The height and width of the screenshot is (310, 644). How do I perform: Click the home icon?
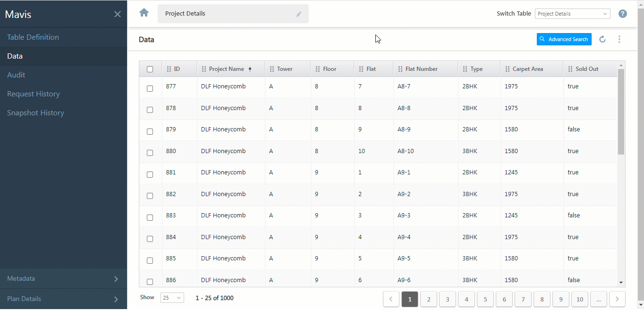[x=144, y=13]
